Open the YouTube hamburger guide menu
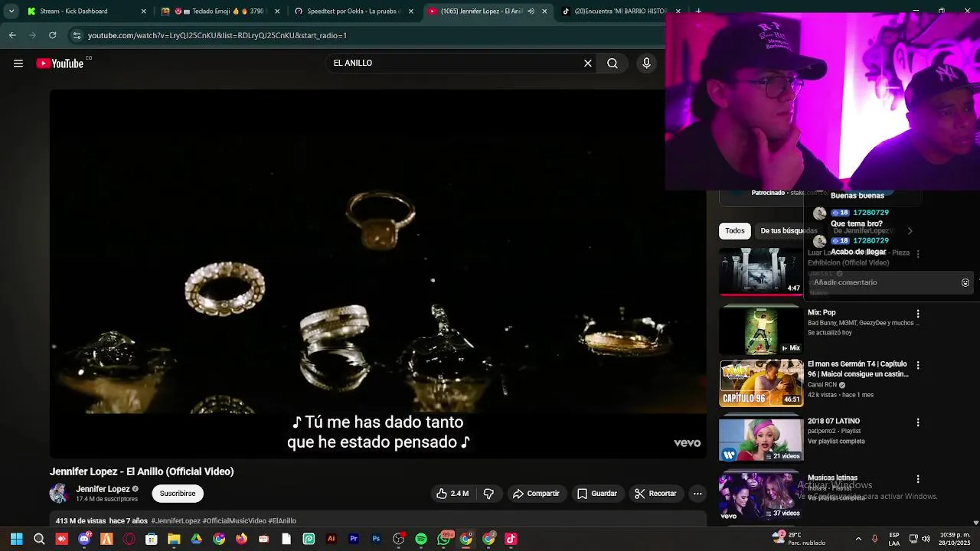Viewport: 980px width, 551px height. click(x=18, y=64)
